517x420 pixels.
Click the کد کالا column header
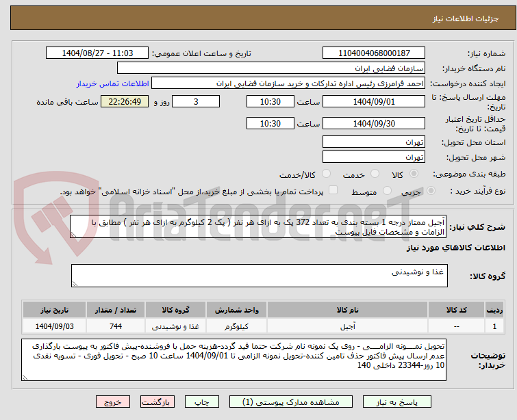coord(456,310)
